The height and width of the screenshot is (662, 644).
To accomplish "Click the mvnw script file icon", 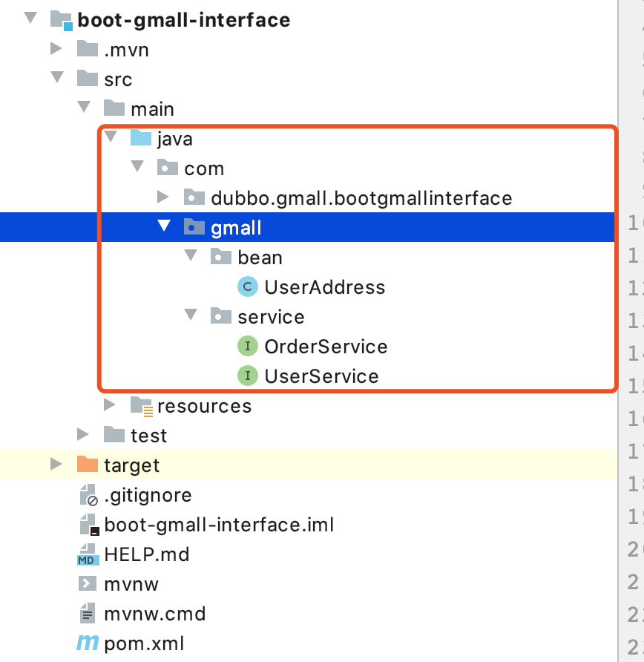I will (88, 584).
